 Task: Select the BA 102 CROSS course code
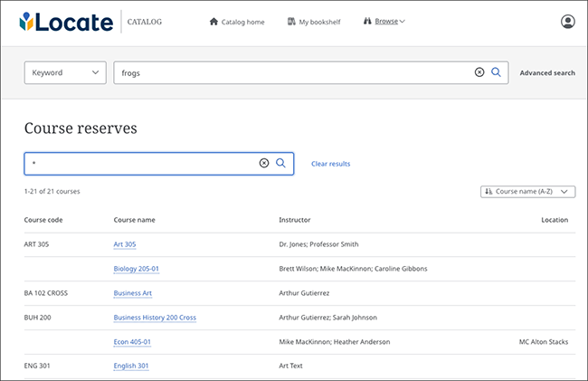(x=46, y=293)
